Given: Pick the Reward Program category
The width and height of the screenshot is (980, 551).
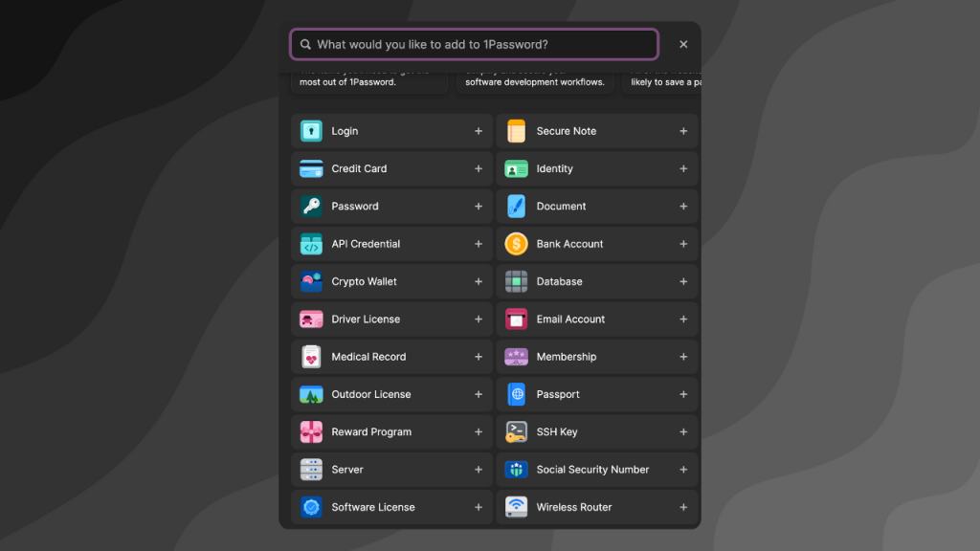Looking at the screenshot, I should point(371,432).
